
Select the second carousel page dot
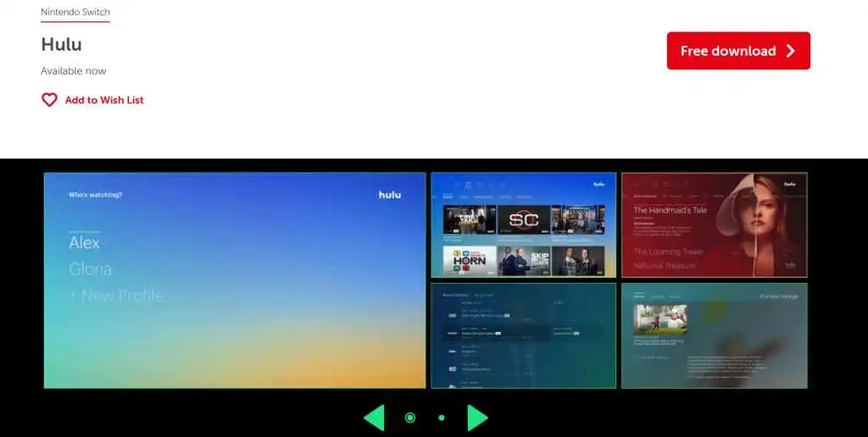[x=441, y=418]
